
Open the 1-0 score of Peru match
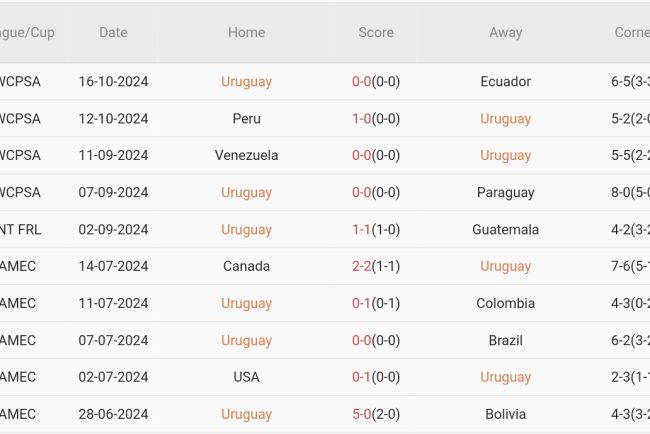coord(362,118)
